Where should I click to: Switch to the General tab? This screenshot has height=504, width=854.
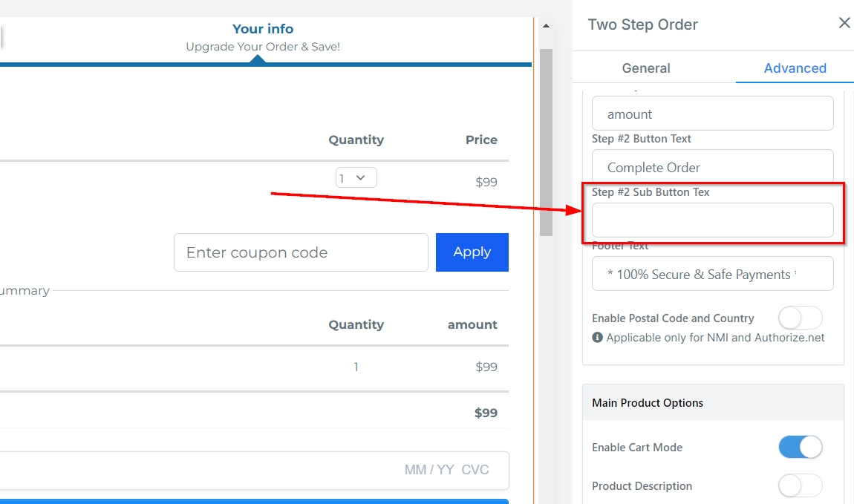coord(645,68)
